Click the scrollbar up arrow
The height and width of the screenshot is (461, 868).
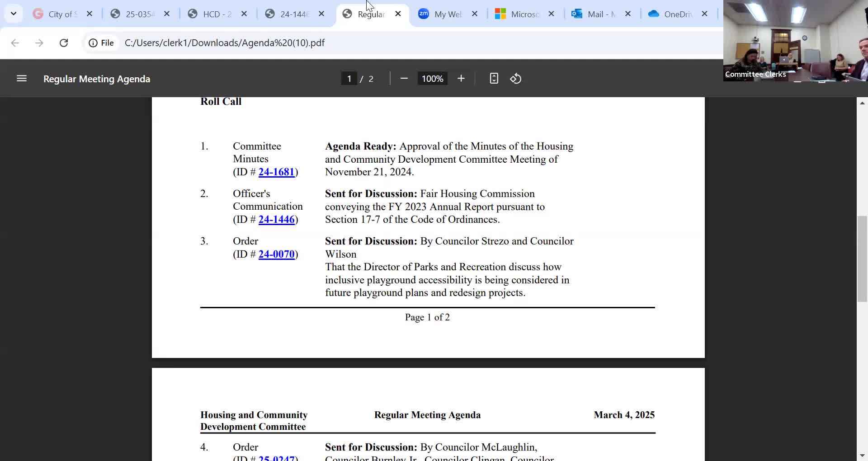862,103
